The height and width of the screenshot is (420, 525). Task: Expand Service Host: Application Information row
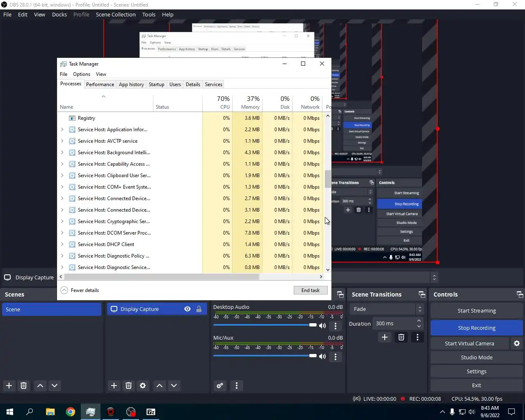[62, 130]
